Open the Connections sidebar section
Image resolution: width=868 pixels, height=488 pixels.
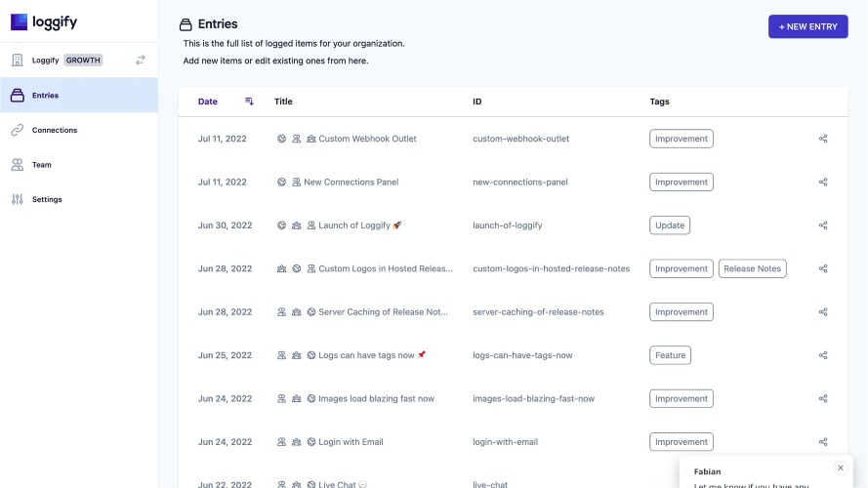pyautogui.click(x=54, y=130)
